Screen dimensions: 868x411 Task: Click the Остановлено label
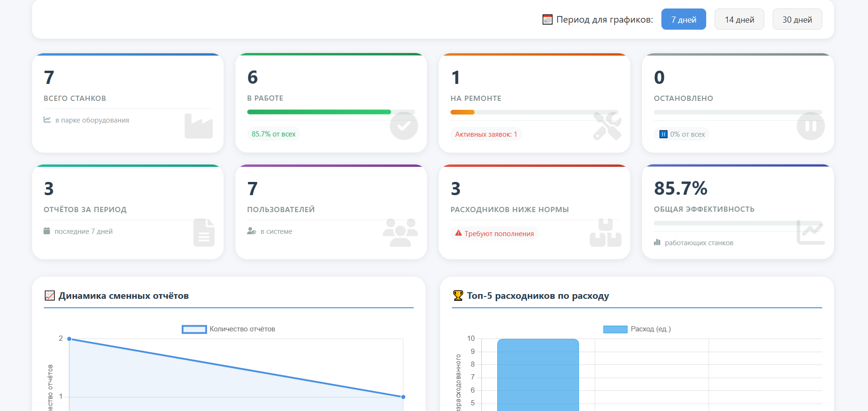[683, 98]
